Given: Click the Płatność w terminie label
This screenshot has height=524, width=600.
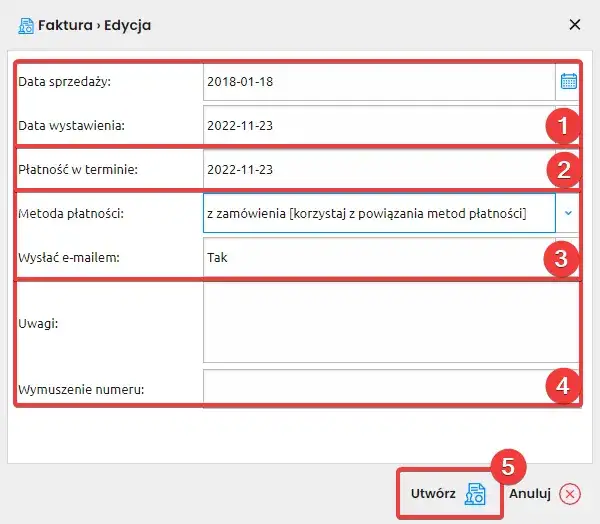Looking at the screenshot, I should [x=78, y=169].
